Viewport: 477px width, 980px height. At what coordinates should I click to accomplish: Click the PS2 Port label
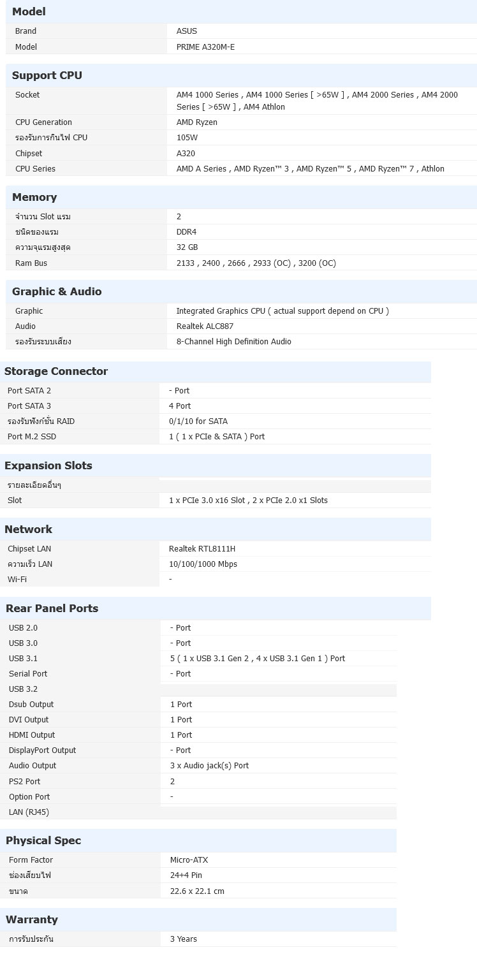[24, 782]
